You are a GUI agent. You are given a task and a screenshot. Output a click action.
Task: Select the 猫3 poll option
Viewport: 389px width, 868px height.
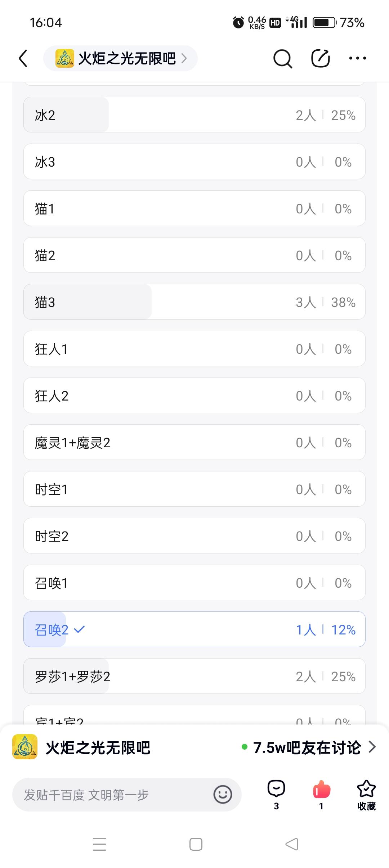coord(194,302)
